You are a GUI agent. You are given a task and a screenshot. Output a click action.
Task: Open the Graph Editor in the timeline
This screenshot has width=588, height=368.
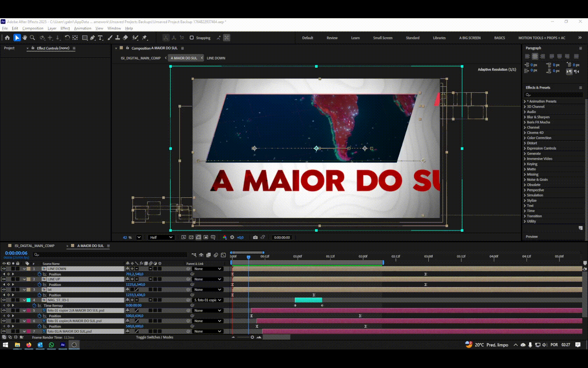(224, 255)
